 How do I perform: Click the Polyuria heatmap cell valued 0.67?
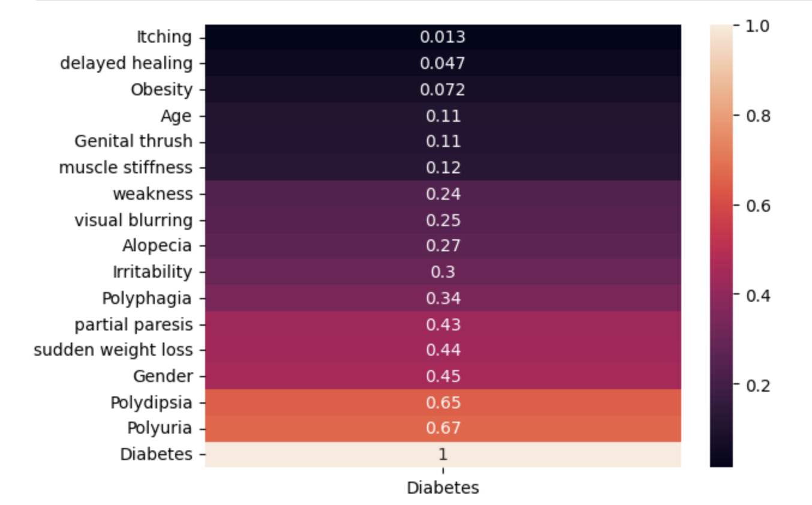(x=443, y=428)
